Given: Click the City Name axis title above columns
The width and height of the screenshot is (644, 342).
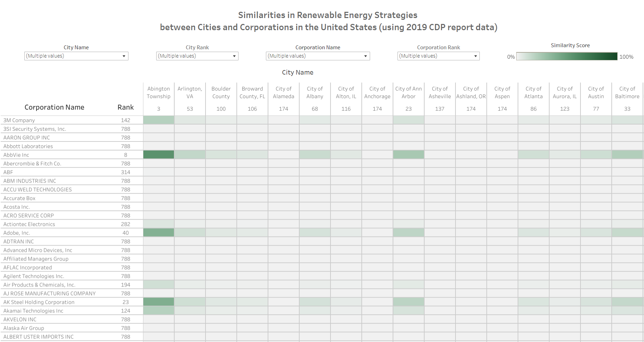Looking at the screenshot, I should coord(298,72).
